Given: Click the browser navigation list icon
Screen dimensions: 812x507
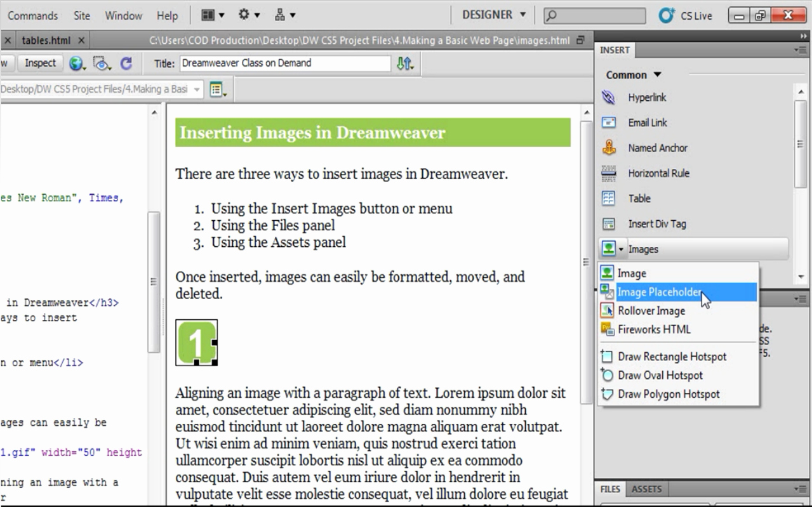Looking at the screenshot, I should [x=217, y=89].
